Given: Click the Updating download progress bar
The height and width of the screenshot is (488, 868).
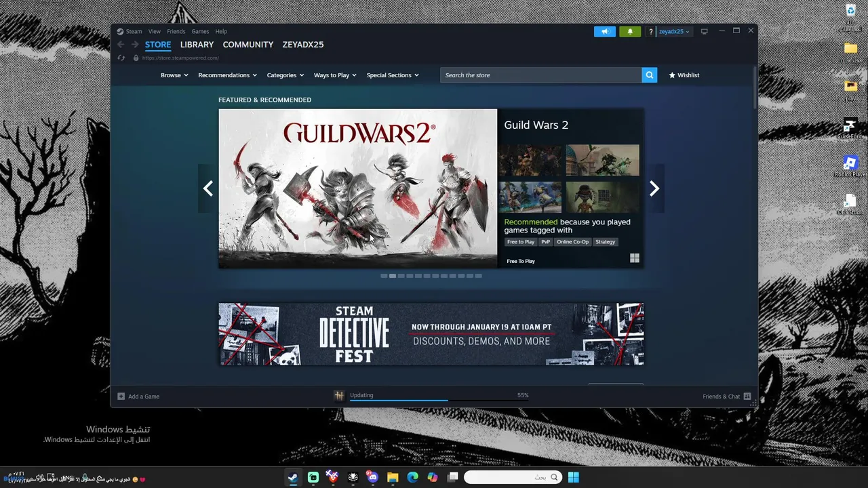Looking at the screenshot, I should [x=439, y=400].
